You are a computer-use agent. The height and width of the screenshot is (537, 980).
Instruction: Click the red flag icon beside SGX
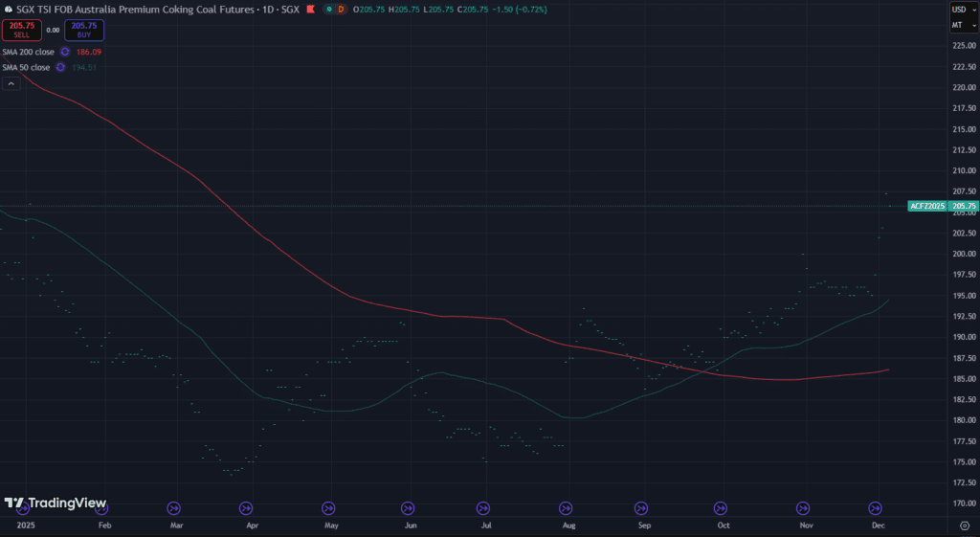(309, 9)
